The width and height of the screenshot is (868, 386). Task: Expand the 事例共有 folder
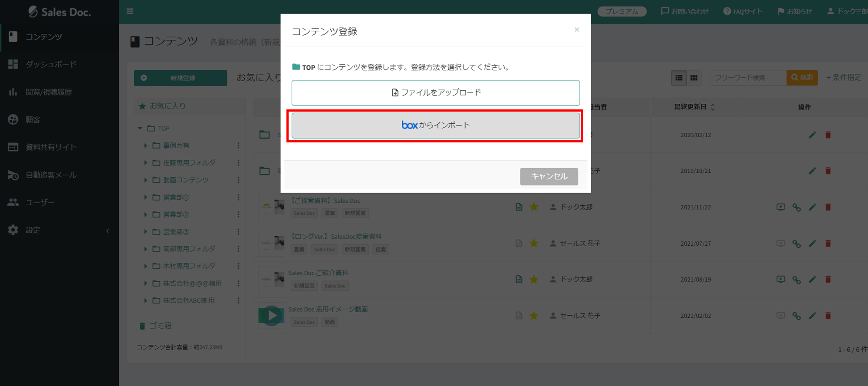pyautogui.click(x=146, y=145)
